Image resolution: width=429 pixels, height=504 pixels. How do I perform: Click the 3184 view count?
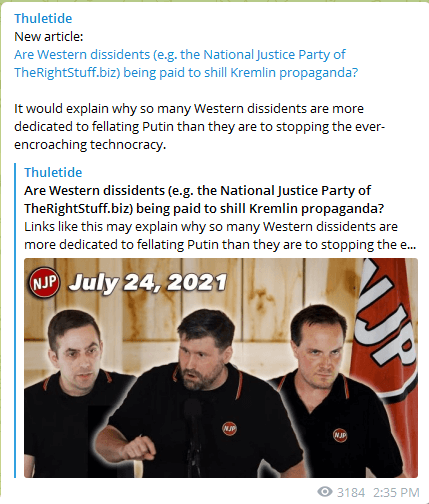(x=351, y=492)
